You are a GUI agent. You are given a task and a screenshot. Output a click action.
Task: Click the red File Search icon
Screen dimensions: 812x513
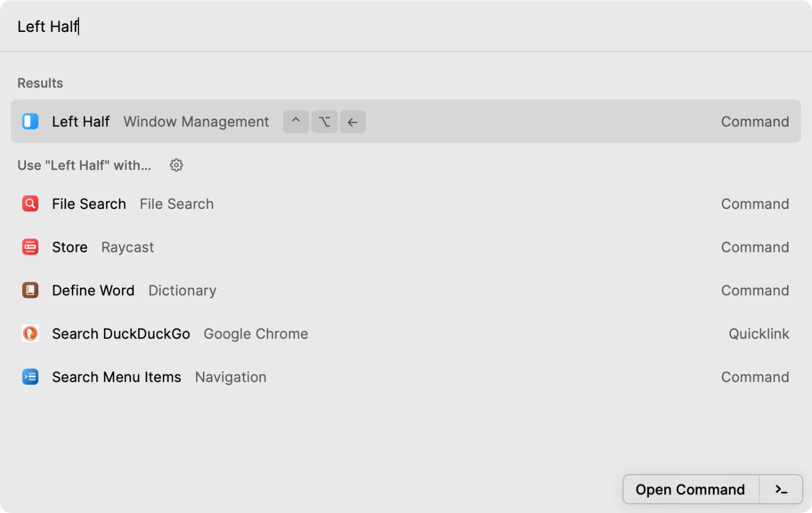tap(30, 204)
